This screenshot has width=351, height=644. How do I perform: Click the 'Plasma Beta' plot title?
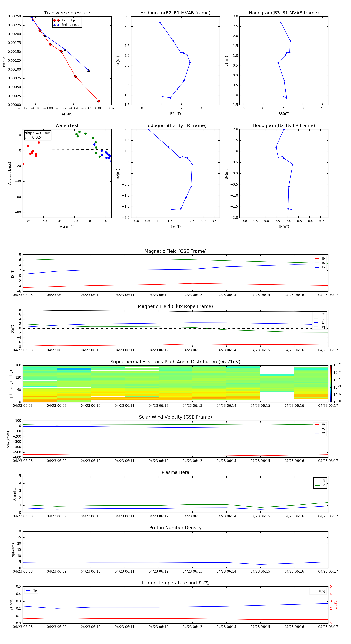[175, 472]
